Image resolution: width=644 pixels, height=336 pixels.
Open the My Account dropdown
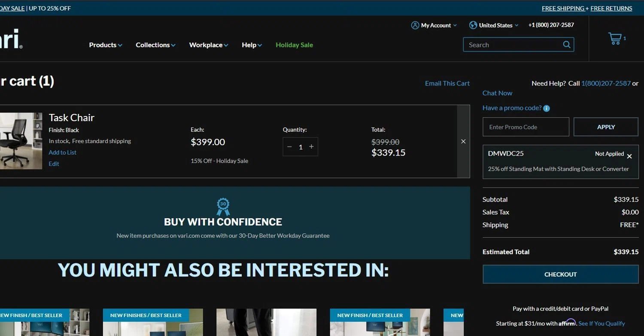tap(434, 25)
